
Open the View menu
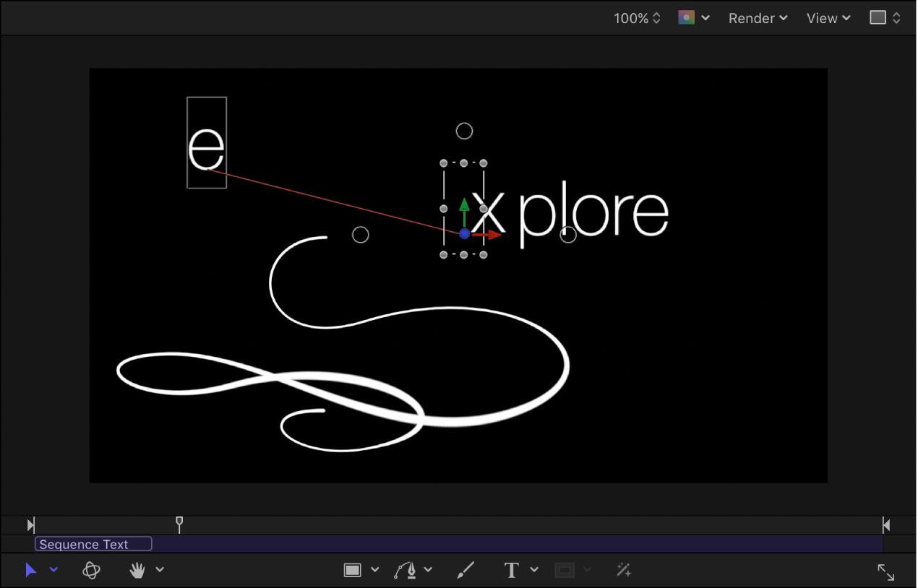[x=828, y=18]
